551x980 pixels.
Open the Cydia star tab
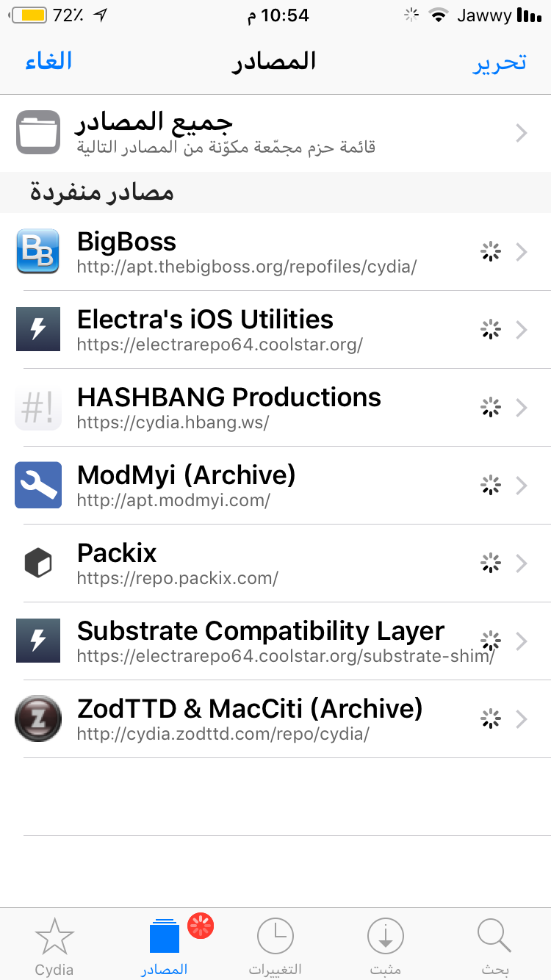click(54, 947)
